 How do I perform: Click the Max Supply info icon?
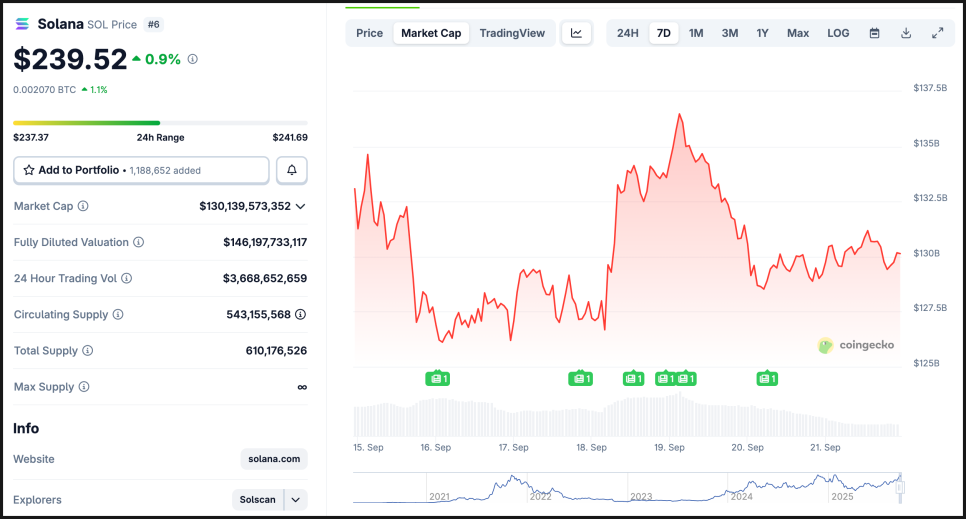[84, 386]
